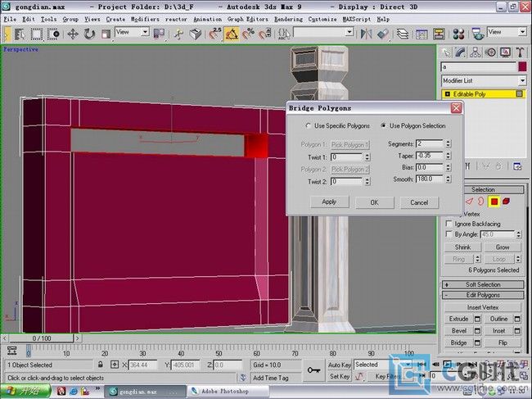The height and width of the screenshot is (399, 532).
Task: Click the Grow selection button
Action: (503, 247)
